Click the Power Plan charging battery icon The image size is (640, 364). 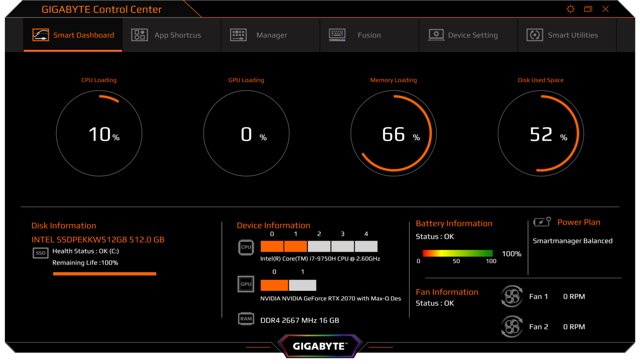(x=542, y=222)
